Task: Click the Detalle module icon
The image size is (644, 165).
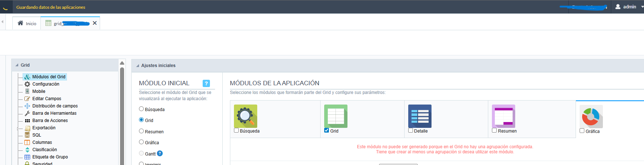Action: pos(420,116)
